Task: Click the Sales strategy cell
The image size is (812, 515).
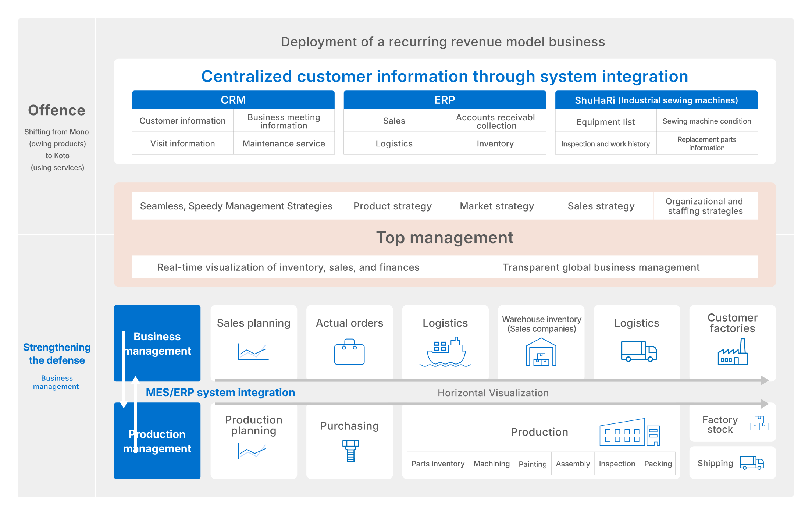Action: (x=601, y=206)
